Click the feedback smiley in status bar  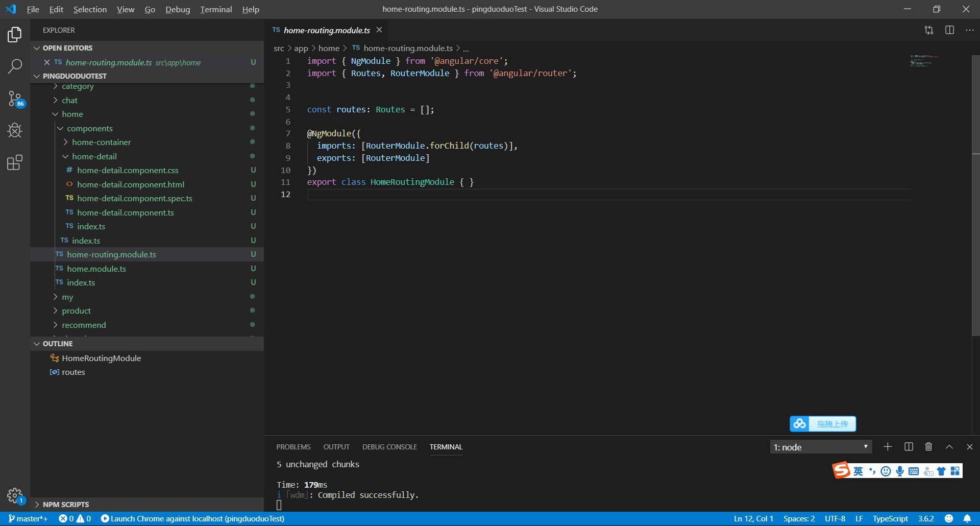(x=949, y=518)
